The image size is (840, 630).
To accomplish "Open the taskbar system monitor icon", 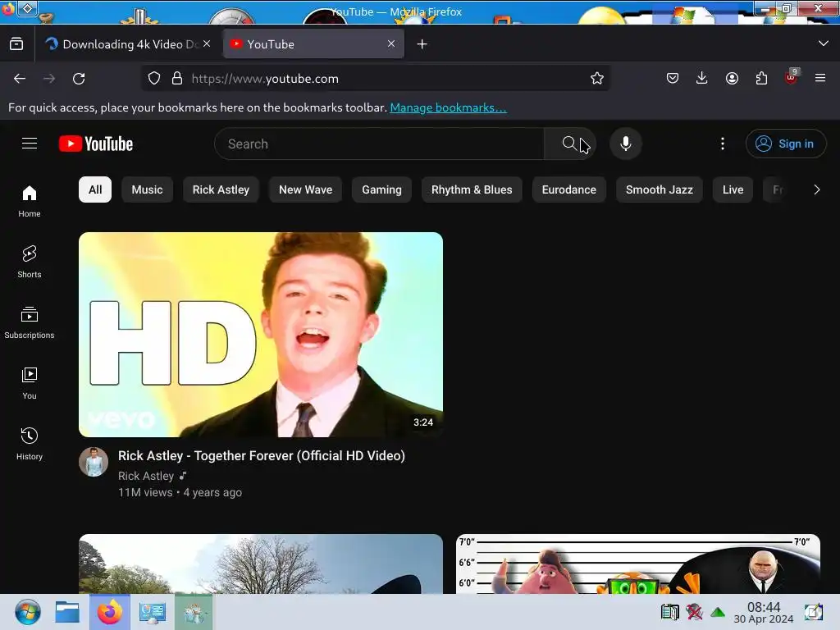I will tap(152, 612).
